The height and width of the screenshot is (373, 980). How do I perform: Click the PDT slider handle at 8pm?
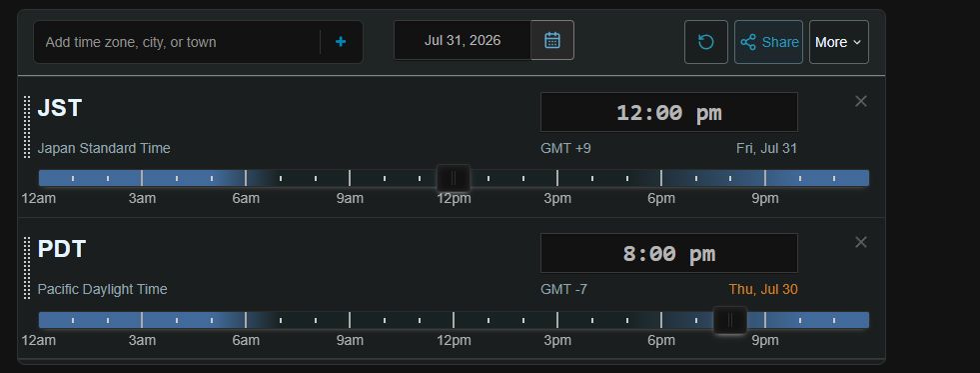pyautogui.click(x=730, y=320)
